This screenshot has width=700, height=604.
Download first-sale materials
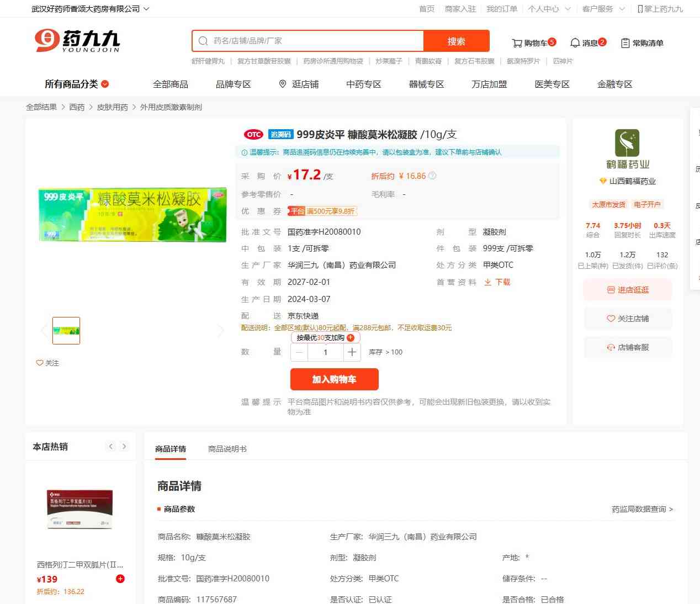tap(497, 282)
